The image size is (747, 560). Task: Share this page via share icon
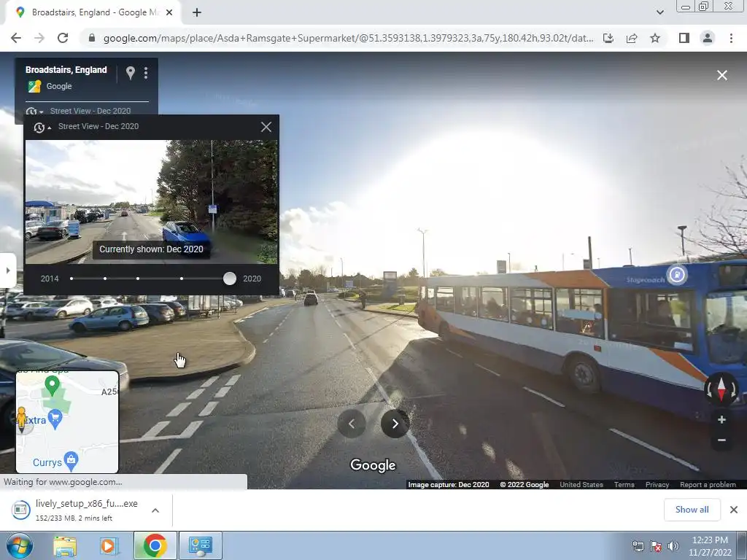[x=632, y=38]
